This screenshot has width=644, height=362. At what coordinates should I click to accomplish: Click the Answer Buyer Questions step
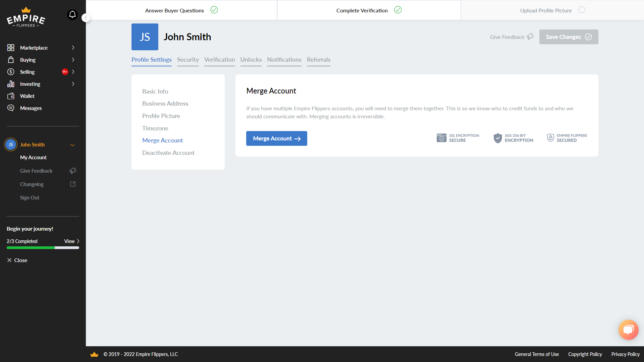click(181, 10)
